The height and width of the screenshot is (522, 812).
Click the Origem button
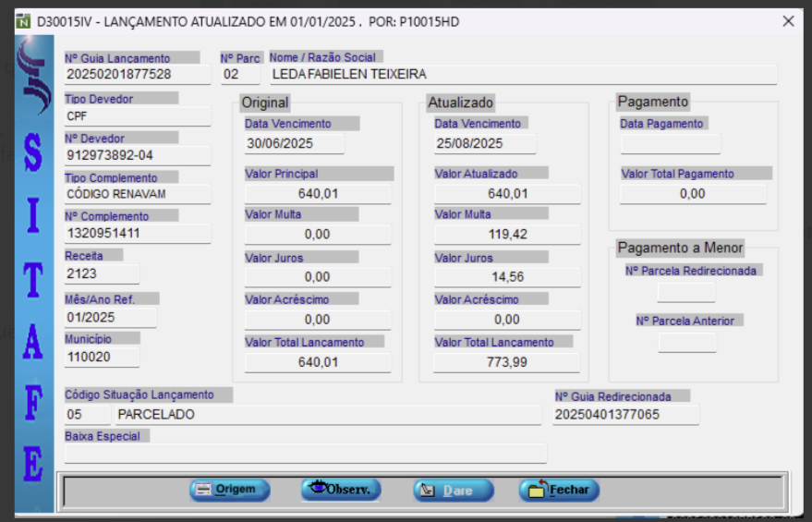229,490
